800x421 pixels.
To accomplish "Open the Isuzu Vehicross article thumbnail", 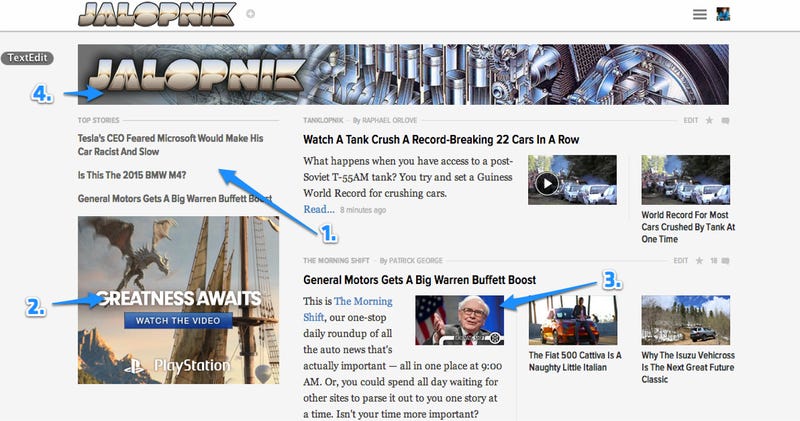I will click(686, 320).
